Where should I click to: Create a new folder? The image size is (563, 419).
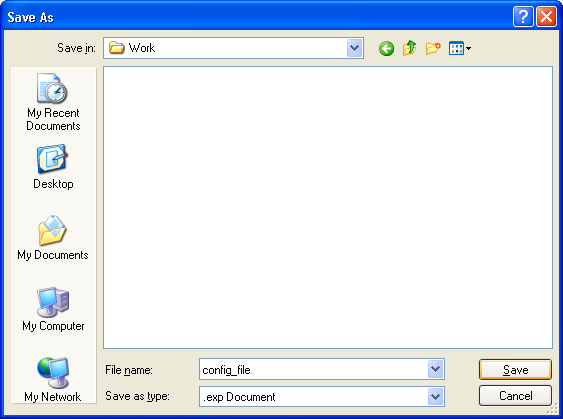[x=433, y=48]
